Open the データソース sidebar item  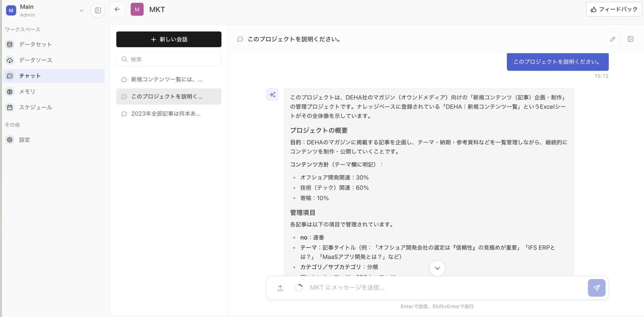click(x=54, y=60)
